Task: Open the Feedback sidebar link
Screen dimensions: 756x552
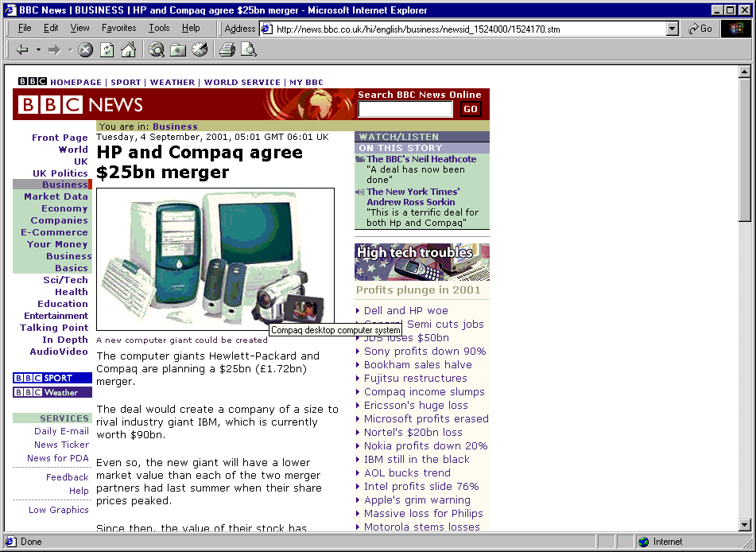Action: click(68, 478)
